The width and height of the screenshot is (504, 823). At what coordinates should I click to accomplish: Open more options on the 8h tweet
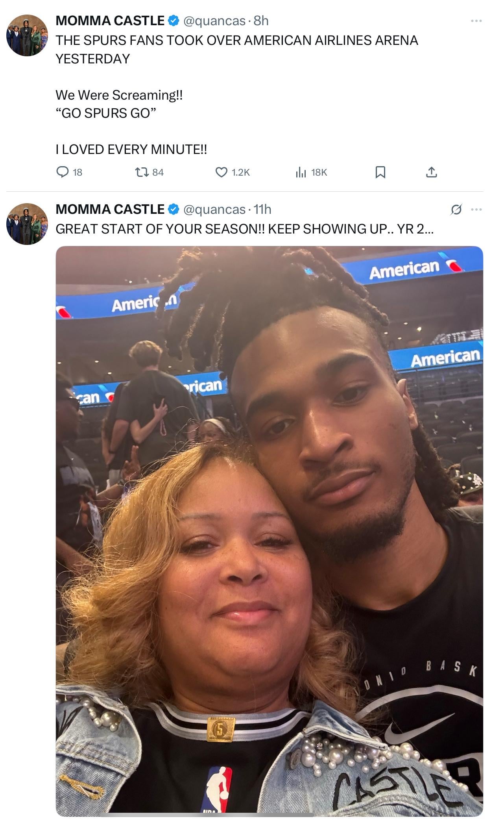tap(476, 21)
